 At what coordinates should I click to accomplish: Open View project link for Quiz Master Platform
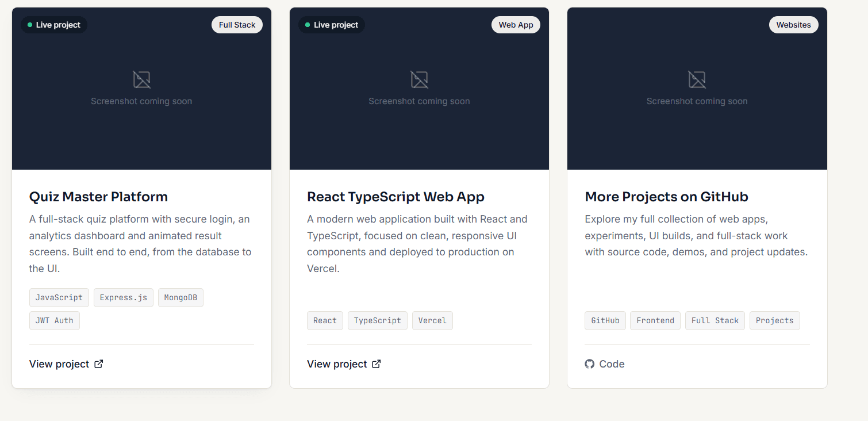pyautogui.click(x=66, y=364)
